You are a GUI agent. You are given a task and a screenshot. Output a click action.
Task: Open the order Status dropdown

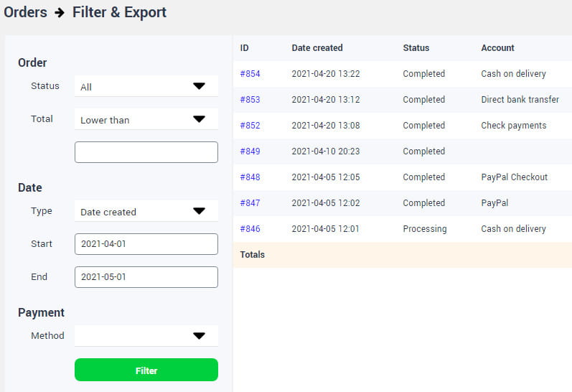pyautogui.click(x=146, y=86)
